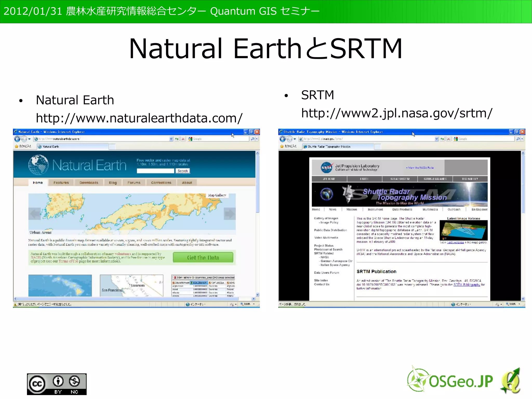Click En Espanol in SRTM menu
This screenshot has width=532, height=399.
479,209
